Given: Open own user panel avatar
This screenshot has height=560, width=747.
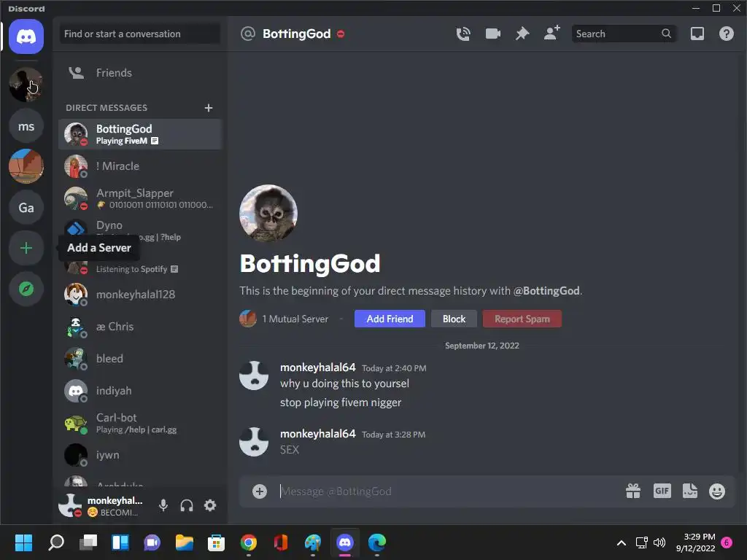Looking at the screenshot, I should 71,505.
